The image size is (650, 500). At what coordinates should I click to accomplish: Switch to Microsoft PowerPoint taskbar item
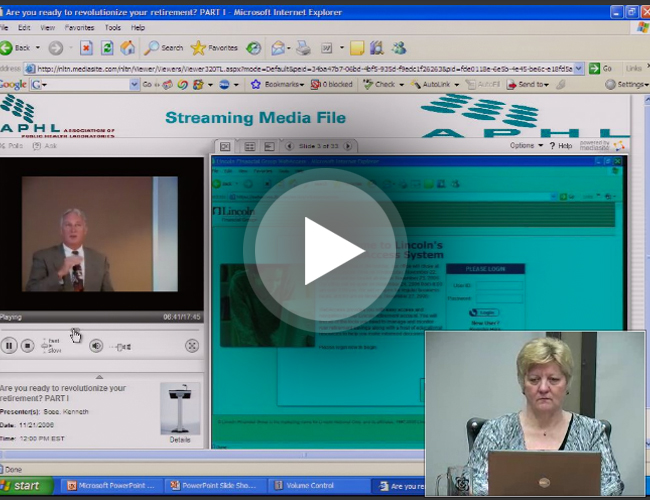point(111,485)
